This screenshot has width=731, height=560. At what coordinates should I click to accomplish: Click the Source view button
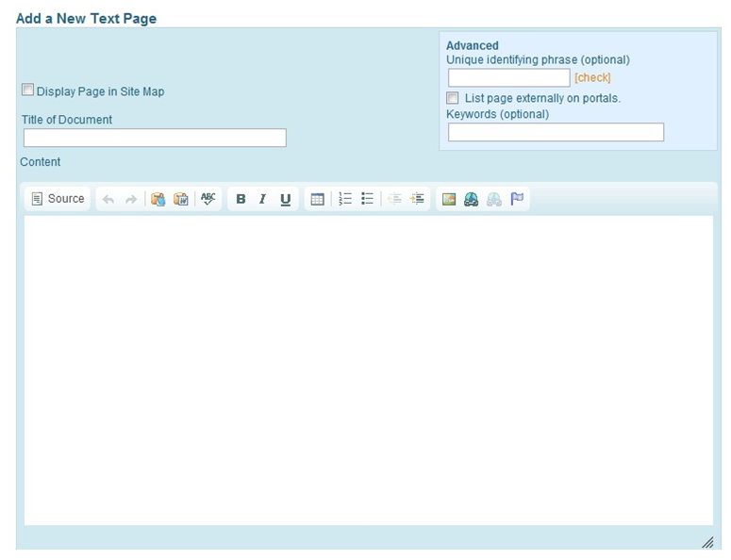coord(58,199)
